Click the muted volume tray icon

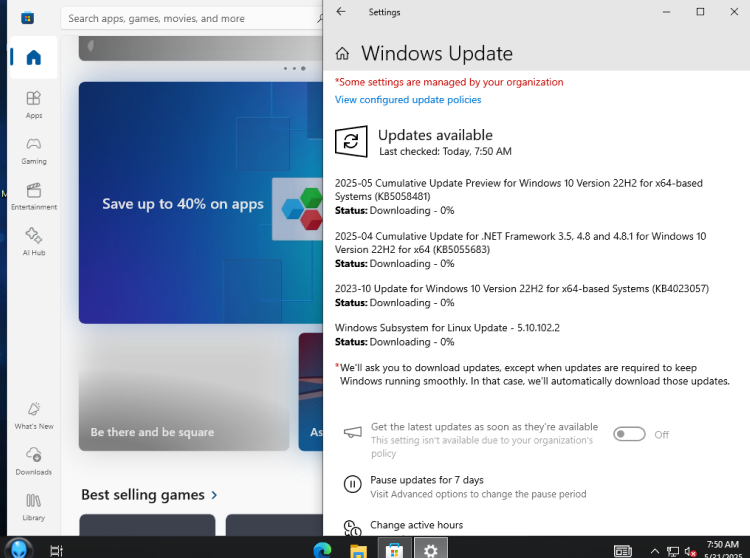click(x=690, y=551)
